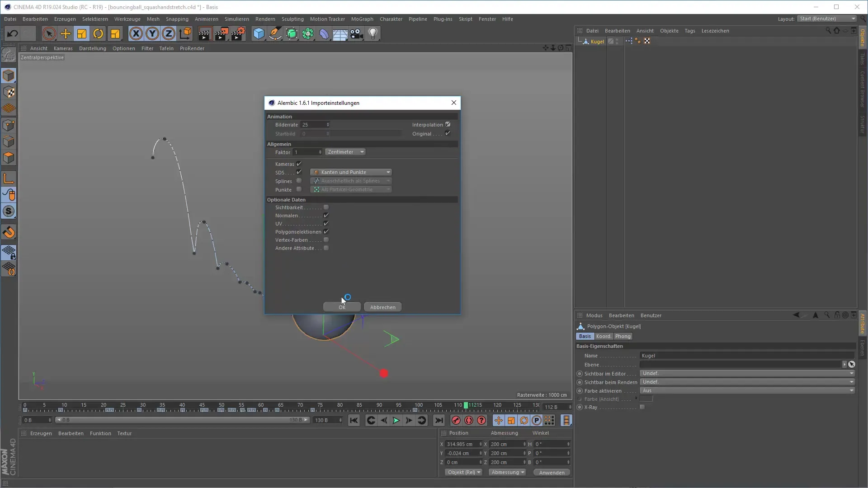Select the Kugel object in object manager
This screenshot has height=488, width=868.
pos(597,42)
